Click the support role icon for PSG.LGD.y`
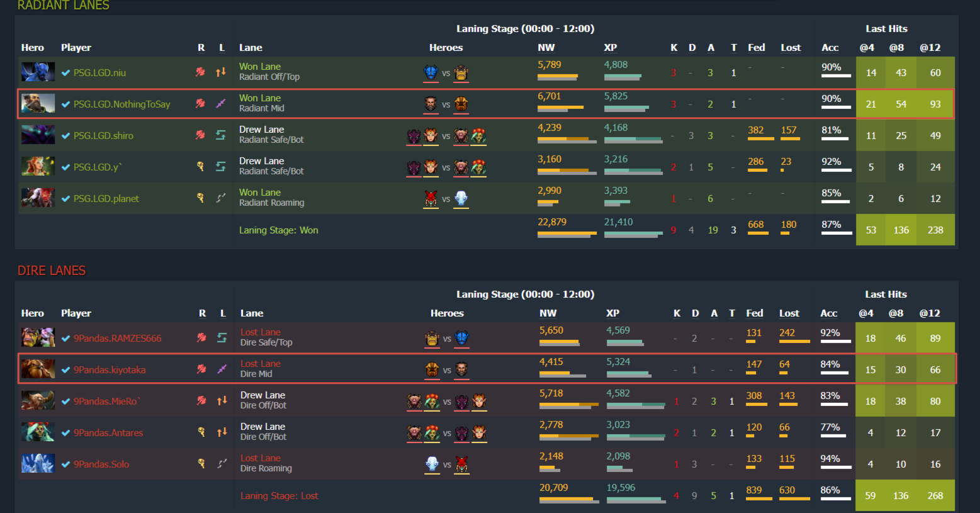Screen dimensions: 980x513 (200, 166)
